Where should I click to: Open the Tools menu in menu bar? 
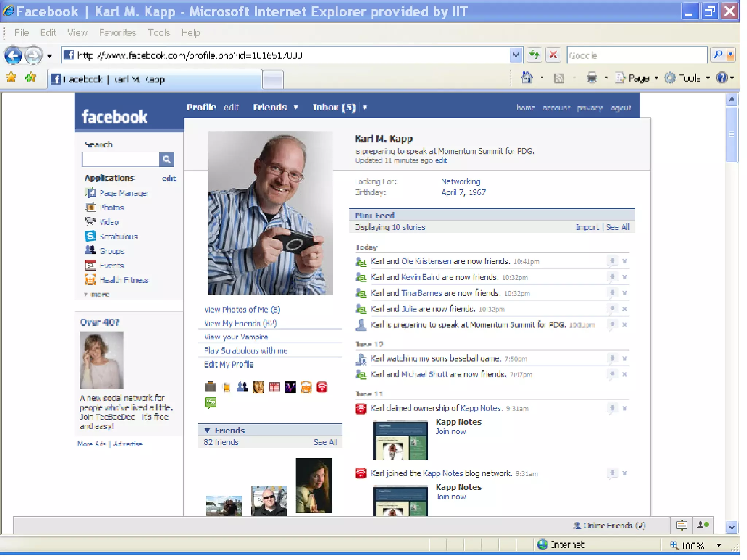[x=159, y=32]
